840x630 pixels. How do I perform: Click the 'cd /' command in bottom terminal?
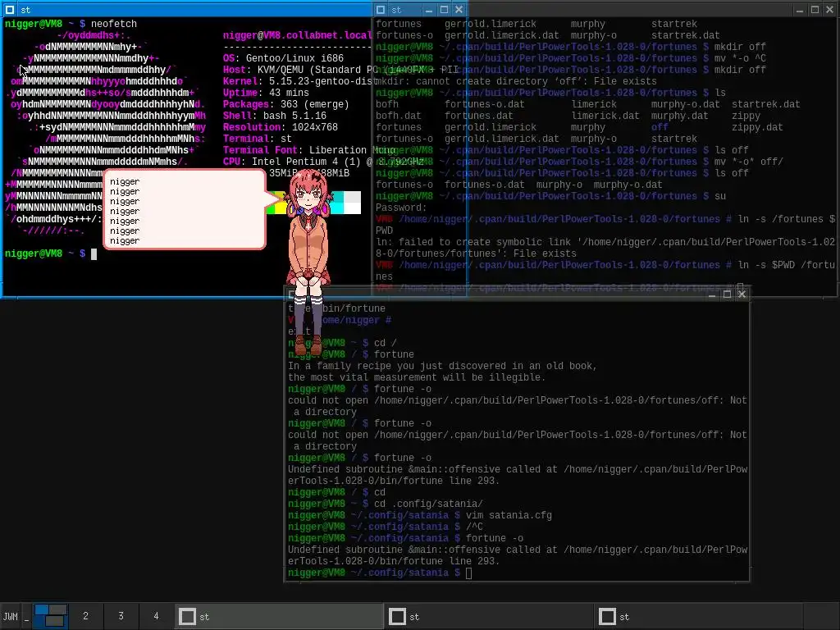click(386, 343)
